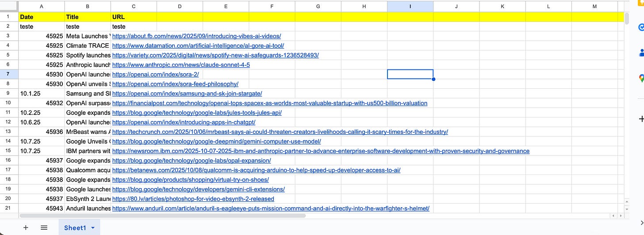Open the all sheets list menu

44,227
